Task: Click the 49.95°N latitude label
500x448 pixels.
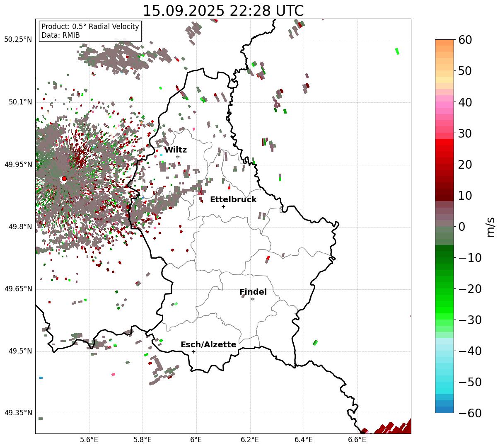Action: [18, 165]
